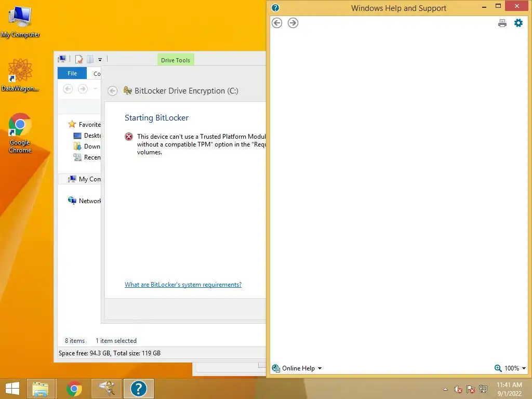Click the help question mark title icon
532x399 pixels.
275,8
